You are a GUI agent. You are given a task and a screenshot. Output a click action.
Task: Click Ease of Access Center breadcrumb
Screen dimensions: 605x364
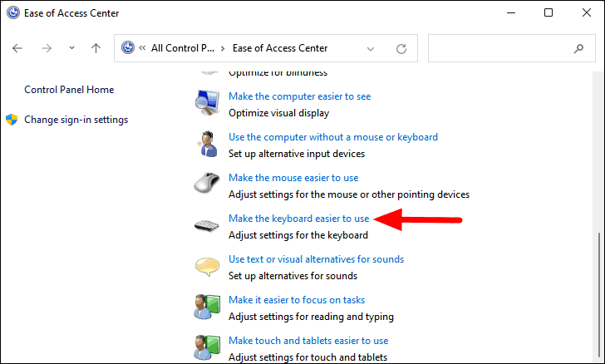[x=280, y=48]
